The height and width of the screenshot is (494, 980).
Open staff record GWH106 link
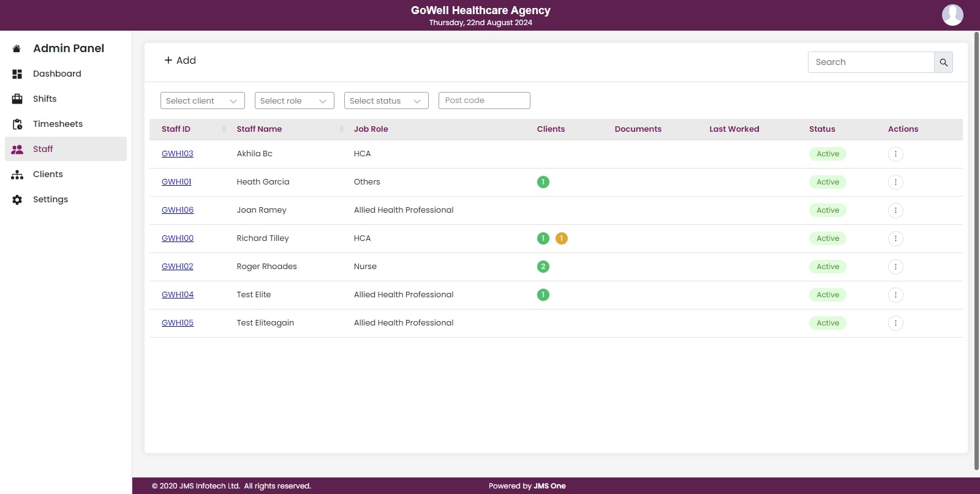[x=178, y=210]
